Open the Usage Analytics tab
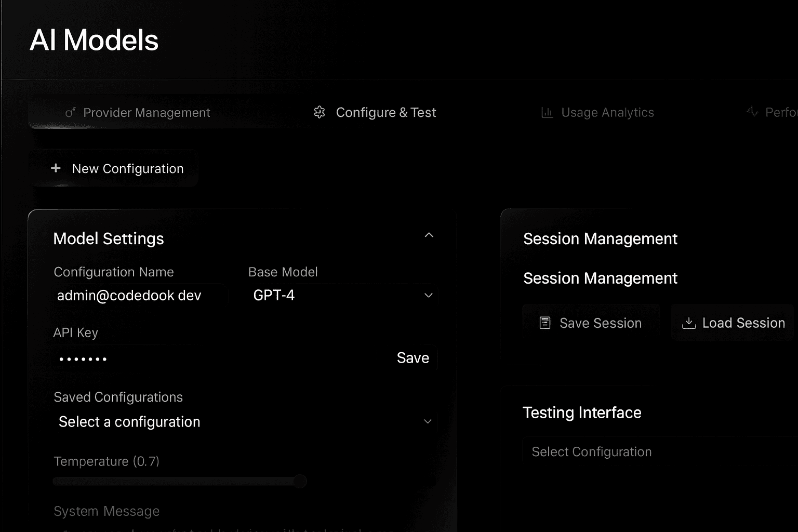Screen dimensions: 798x532 click(608, 112)
